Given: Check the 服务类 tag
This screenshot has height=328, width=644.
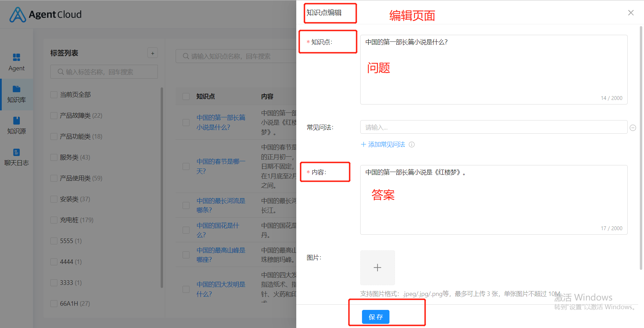Looking at the screenshot, I should 54,157.
